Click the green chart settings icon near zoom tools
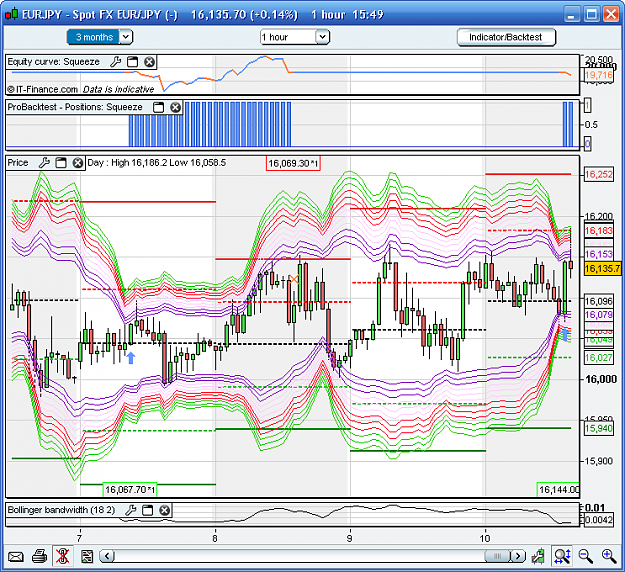 [x=538, y=556]
